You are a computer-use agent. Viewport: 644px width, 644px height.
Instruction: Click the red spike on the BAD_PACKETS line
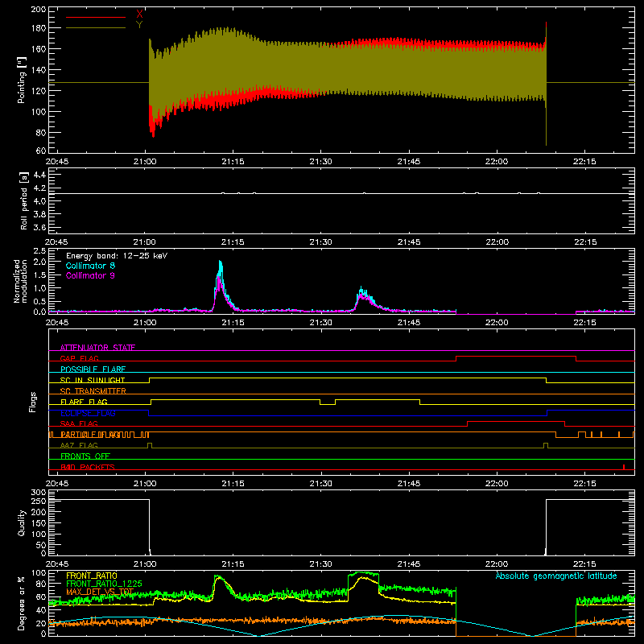[x=624, y=467]
